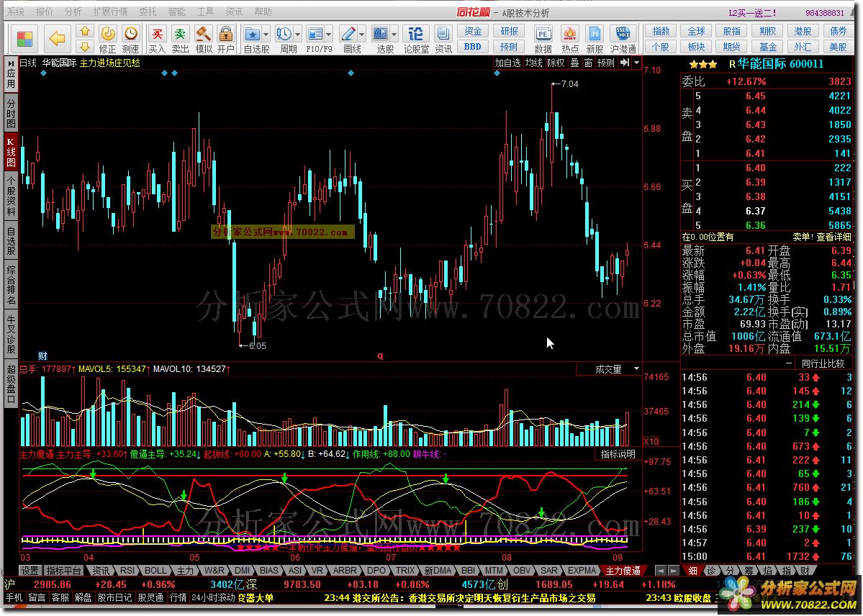The image size is (863, 616).
Task: Click the 加自选 button
Action: [x=507, y=63]
